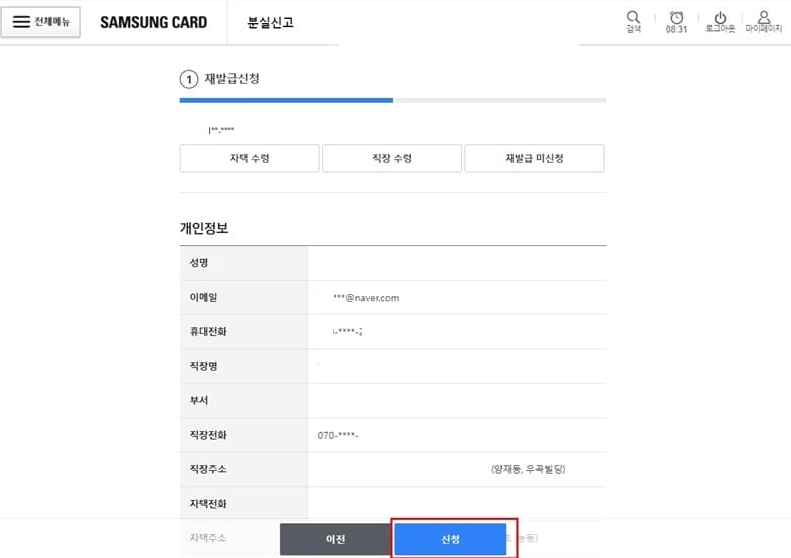Screen dimensions: 791x558
Task: Open the 전체메뉴 hamburger menu
Action: click(x=40, y=22)
